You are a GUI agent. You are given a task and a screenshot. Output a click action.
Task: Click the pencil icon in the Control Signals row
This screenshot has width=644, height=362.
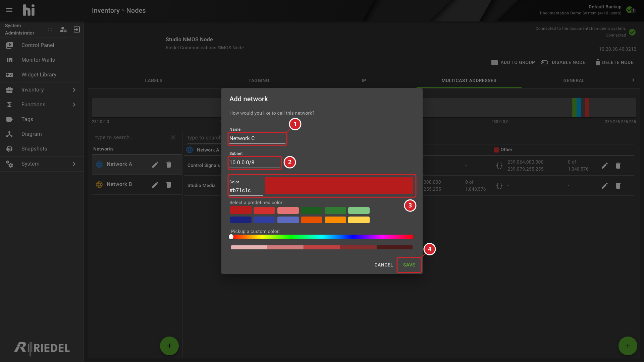tap(605, 166)
